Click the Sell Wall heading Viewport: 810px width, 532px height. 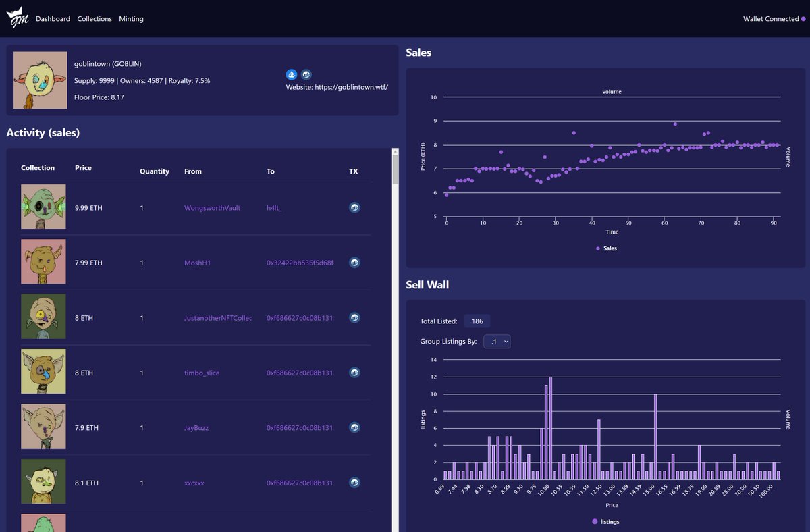(x=427, y=285)
